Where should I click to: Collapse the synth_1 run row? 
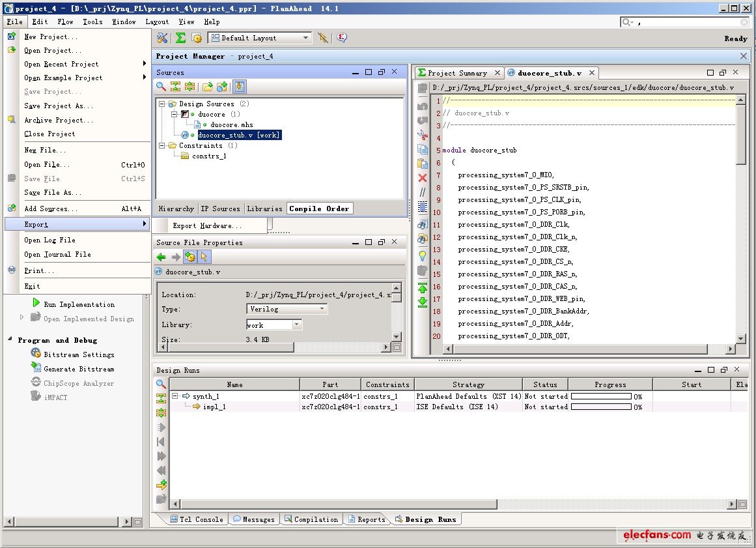pos(175,396)
